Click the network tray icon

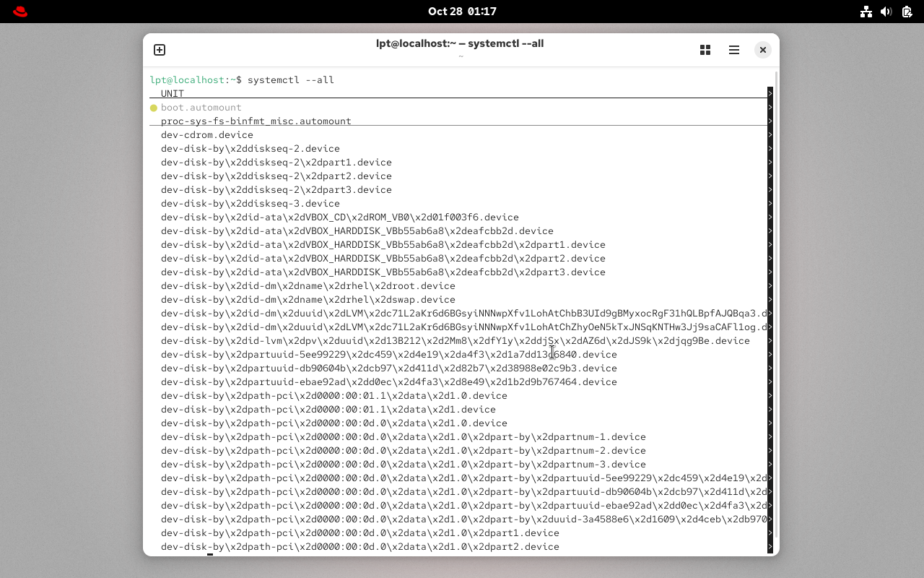click(866, 11)
